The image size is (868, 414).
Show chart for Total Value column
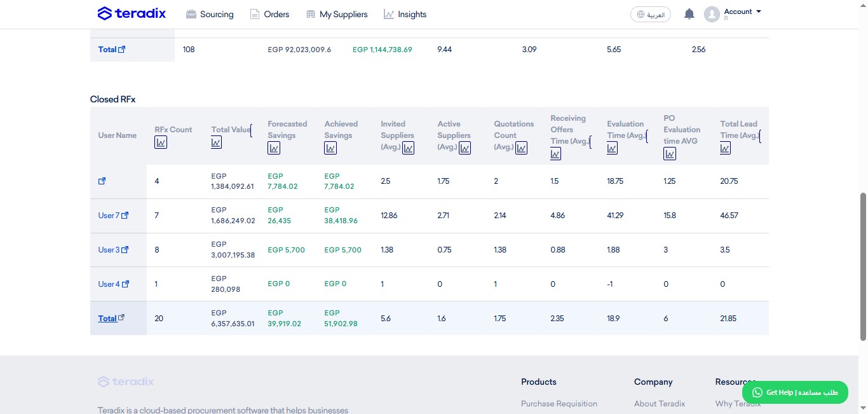(217, 142)
